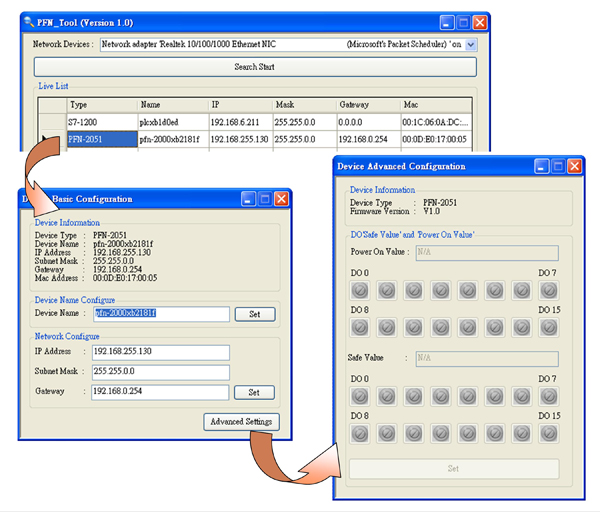Click the IP Address input field
This screenshot has height=512, width=600.
click(x=160, y=352)
